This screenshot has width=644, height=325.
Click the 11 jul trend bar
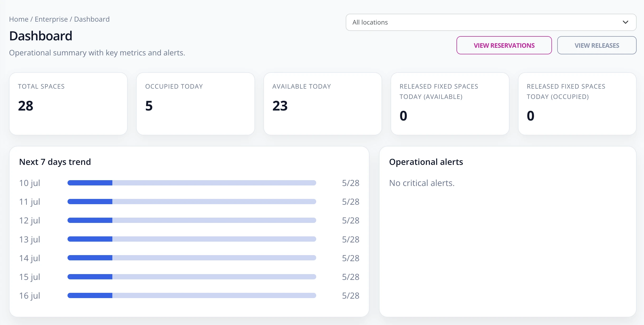(192, 202)
